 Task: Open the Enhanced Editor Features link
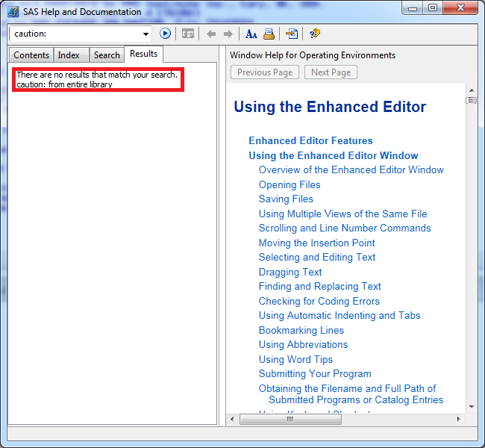tap(310, 140)
